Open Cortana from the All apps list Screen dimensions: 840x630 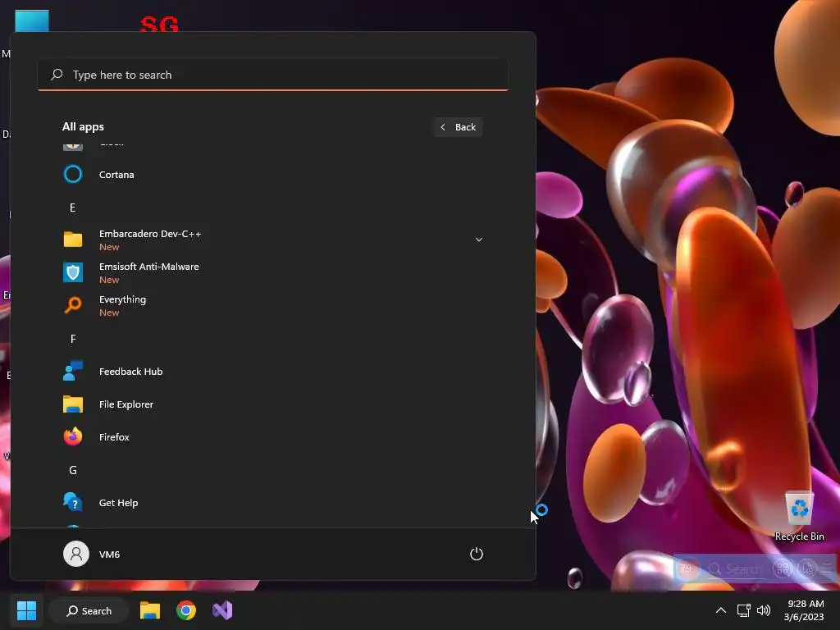point(272,175)
